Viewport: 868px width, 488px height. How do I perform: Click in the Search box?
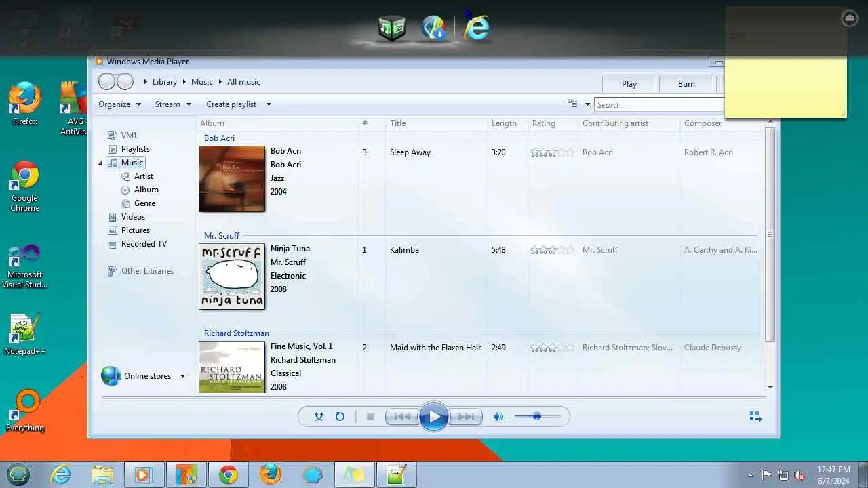(x=659, y=104)
